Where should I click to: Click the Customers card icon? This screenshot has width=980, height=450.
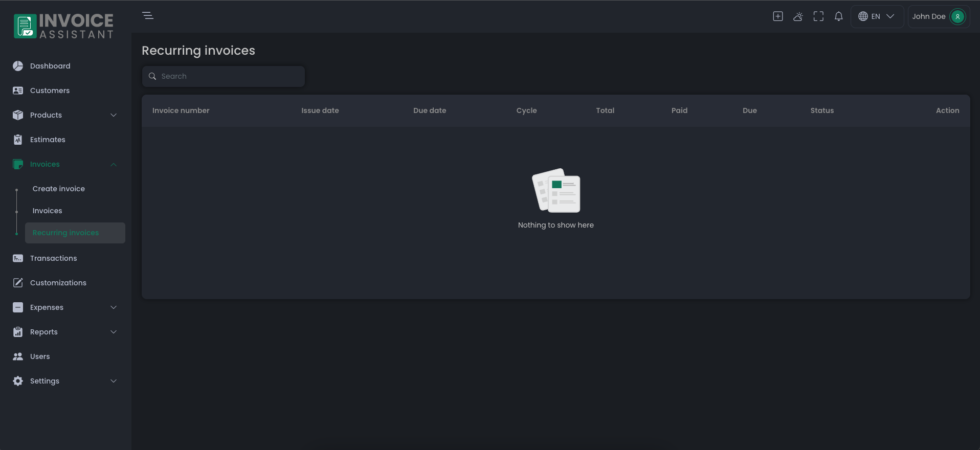[18, 91]
